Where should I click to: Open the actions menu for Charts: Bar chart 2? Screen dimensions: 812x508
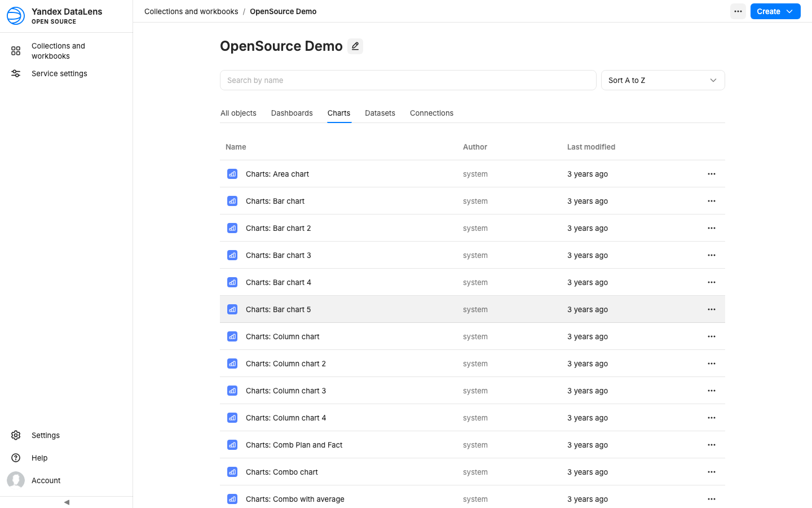(712, 228)
